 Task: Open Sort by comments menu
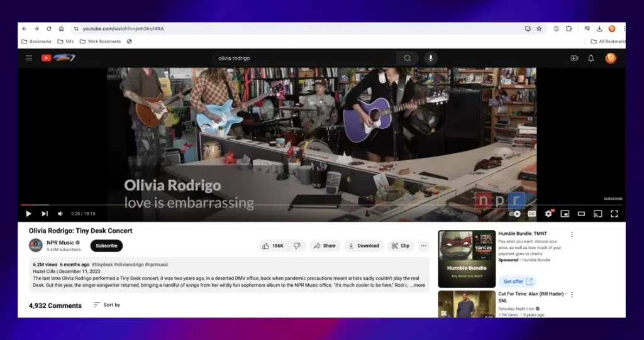(107, 305)
